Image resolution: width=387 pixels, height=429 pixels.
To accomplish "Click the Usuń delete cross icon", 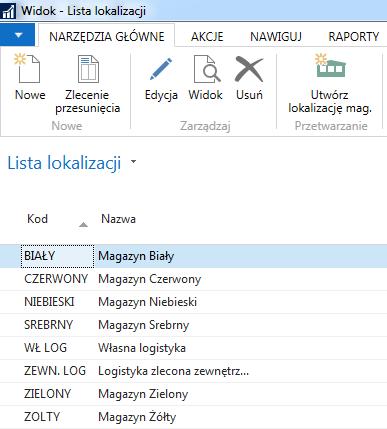I will point(249,69).
